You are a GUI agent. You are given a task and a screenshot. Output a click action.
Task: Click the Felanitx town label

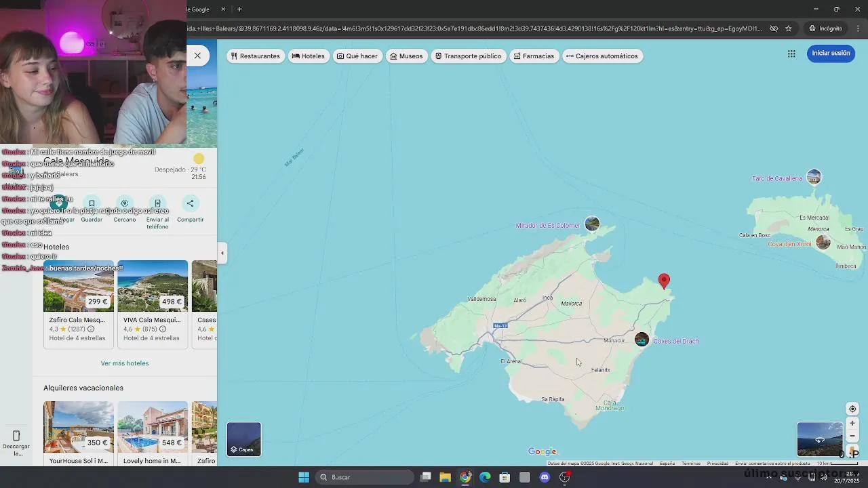(601, 370)
